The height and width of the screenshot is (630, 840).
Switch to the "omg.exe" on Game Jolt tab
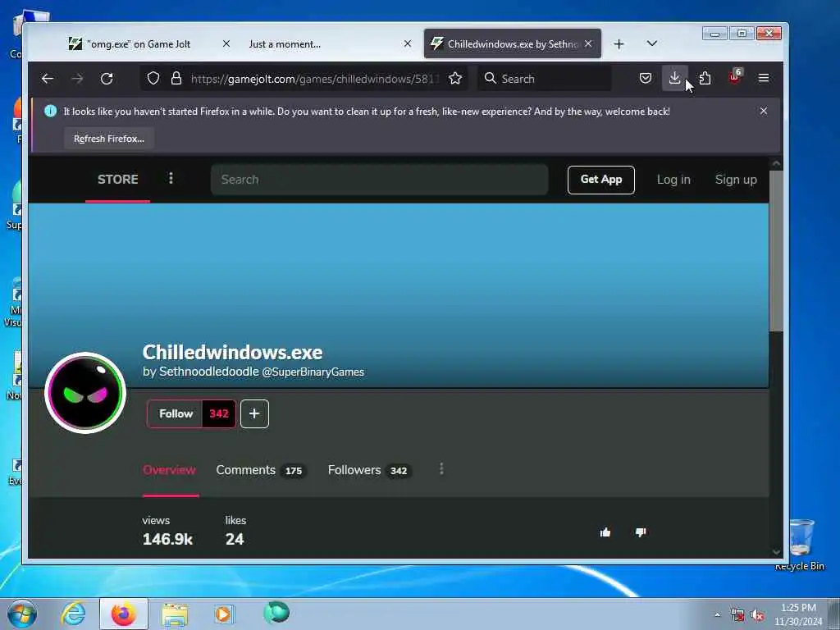coord(139,44)
